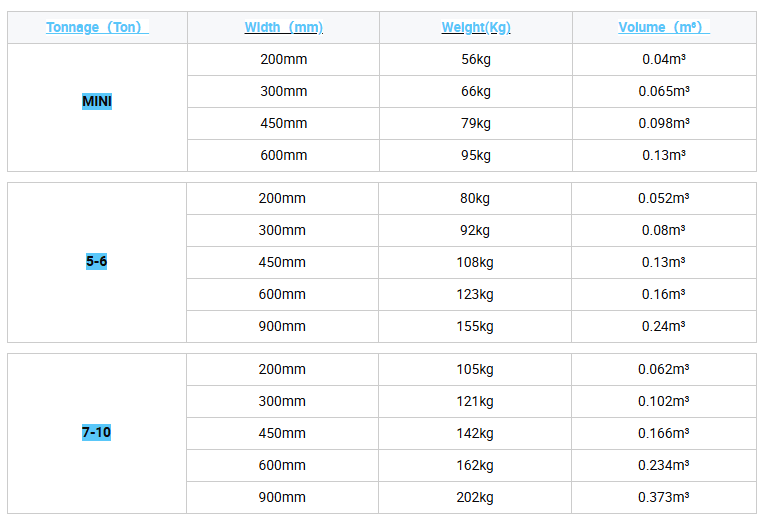Click the 0.065m³ volume cell
This screenshot has height=521, width=763.
[664, 92]
